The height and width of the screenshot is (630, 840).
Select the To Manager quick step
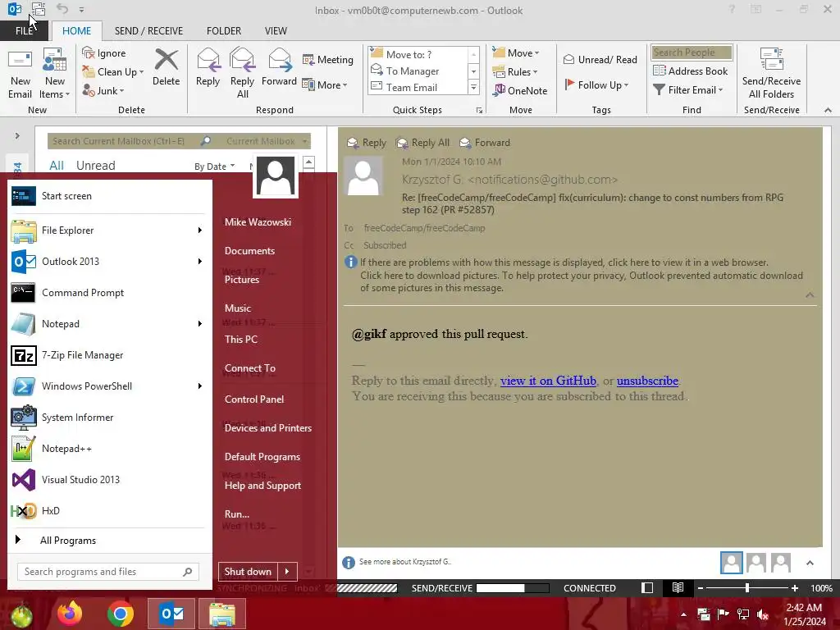coord(418,71)
